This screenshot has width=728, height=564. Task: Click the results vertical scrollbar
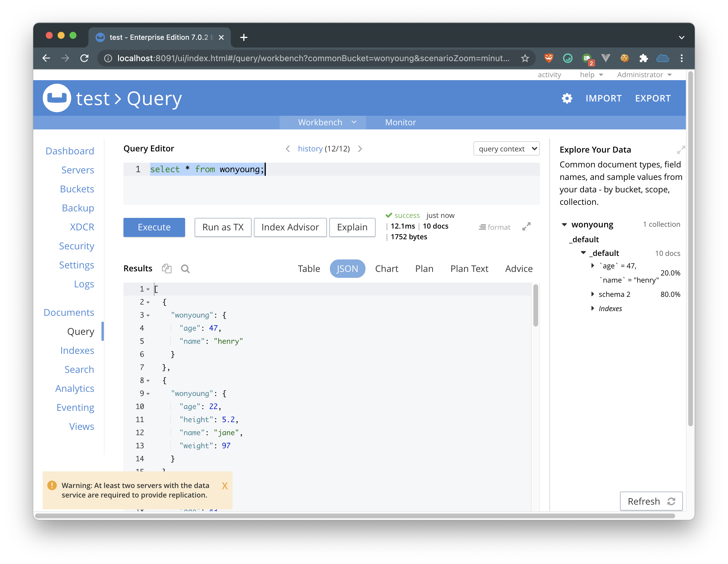(x=535, y=305)
